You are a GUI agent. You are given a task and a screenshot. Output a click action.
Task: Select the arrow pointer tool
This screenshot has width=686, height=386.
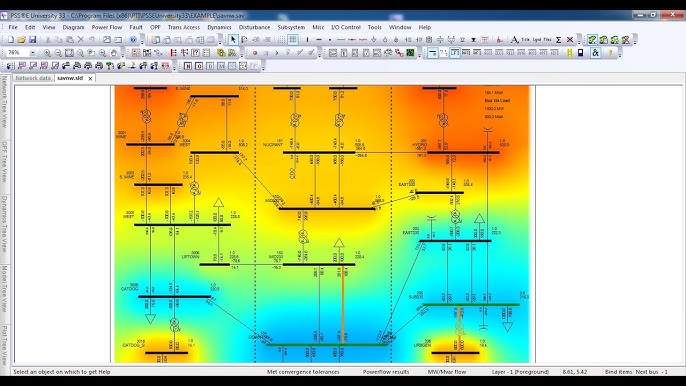click(233, 40)
